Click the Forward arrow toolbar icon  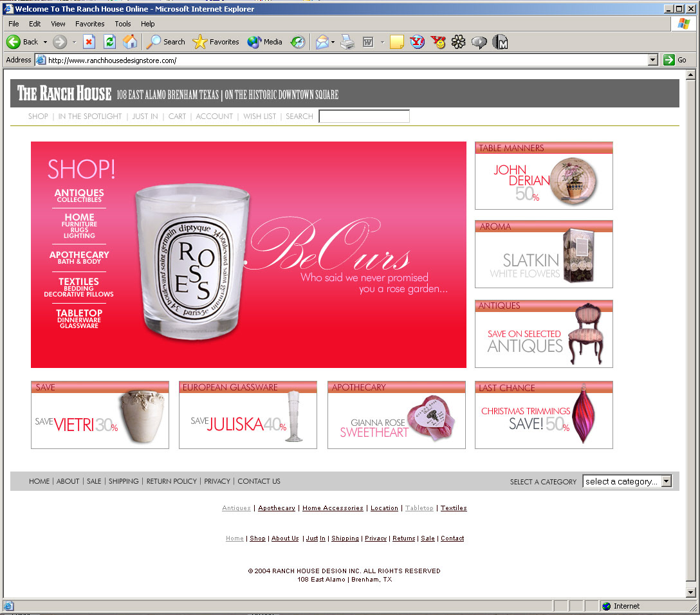point(60,42)
